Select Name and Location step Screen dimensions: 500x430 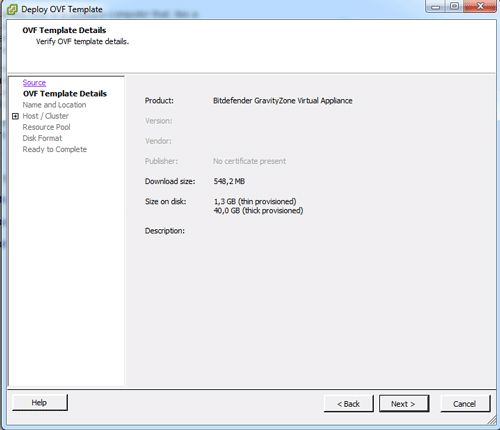click(54, 105)
